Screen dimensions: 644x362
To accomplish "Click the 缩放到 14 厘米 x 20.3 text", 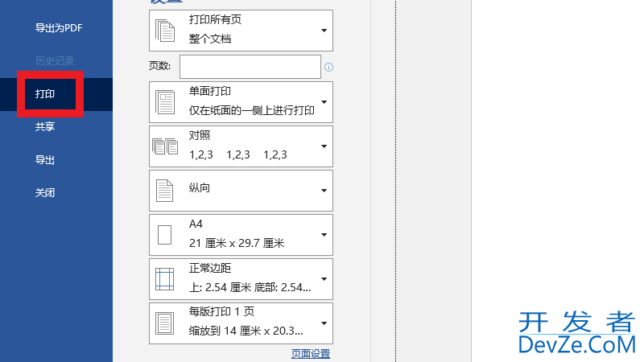I will point(246,331).
